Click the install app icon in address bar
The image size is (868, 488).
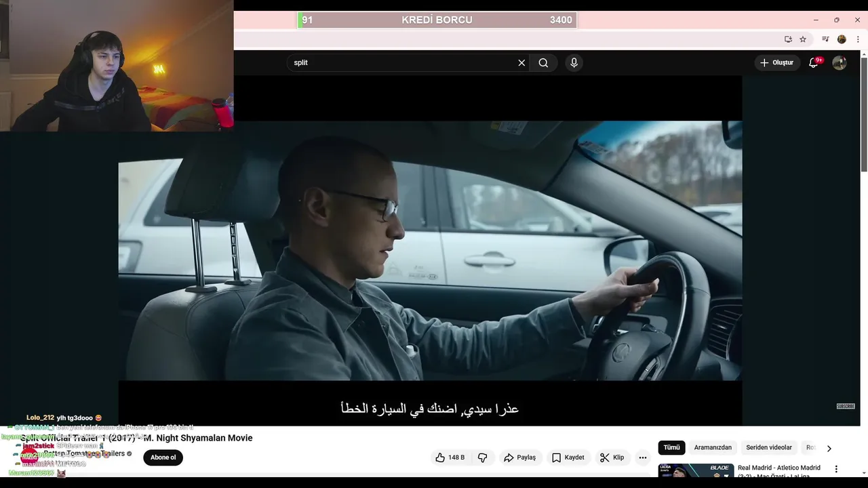[x=788, y=39]
